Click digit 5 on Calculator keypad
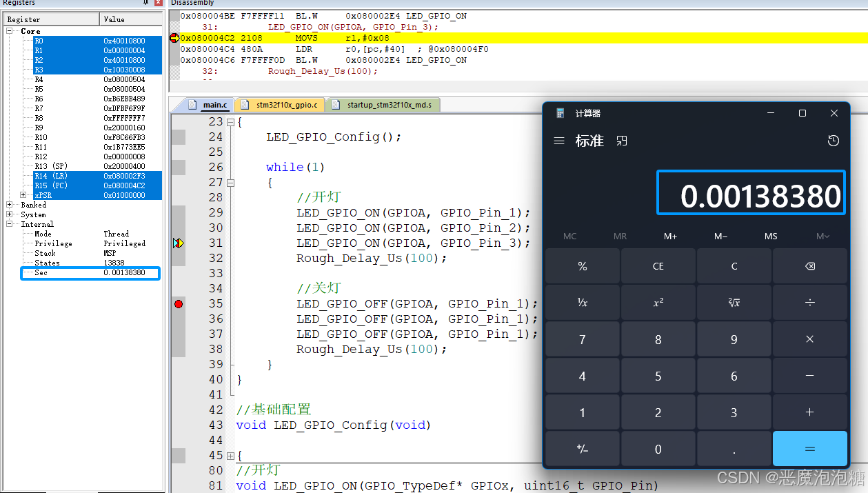Screen dimensions: 868x493 (658, 376)
